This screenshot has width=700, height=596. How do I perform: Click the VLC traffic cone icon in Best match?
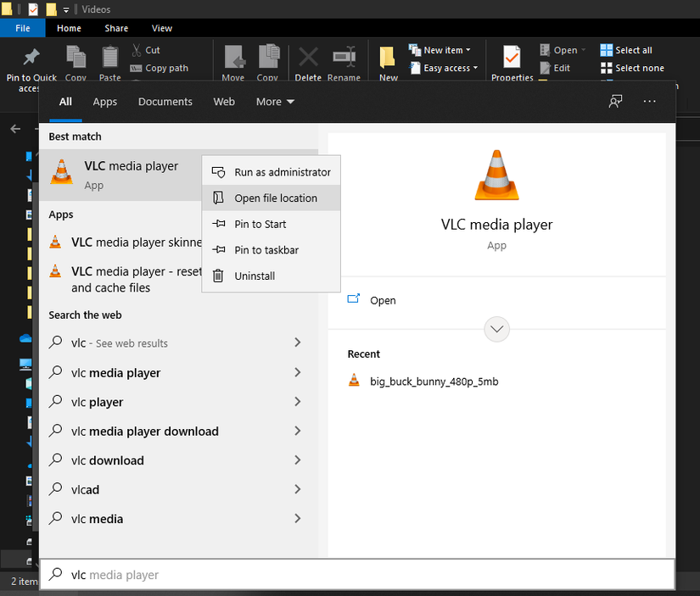tap(60, 171)
